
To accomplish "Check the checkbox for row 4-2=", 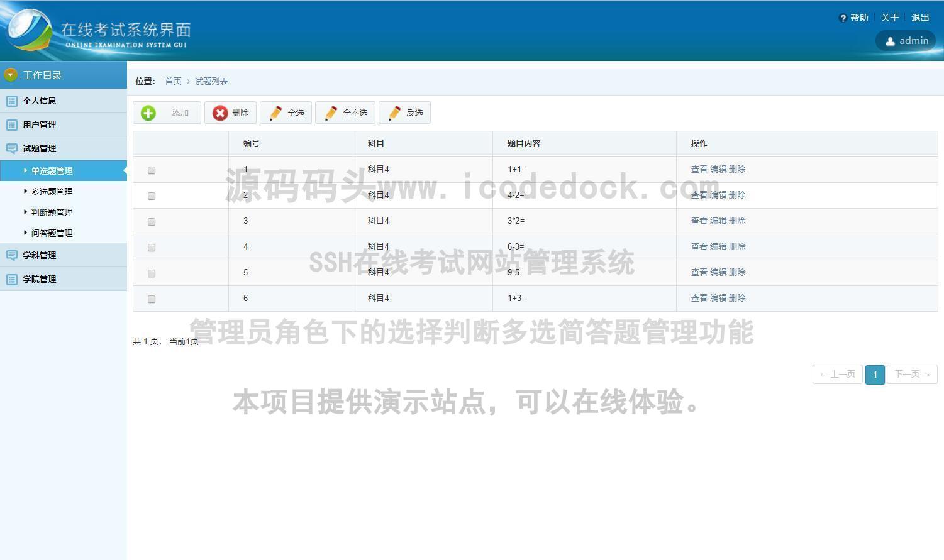I will pos(152,196).
